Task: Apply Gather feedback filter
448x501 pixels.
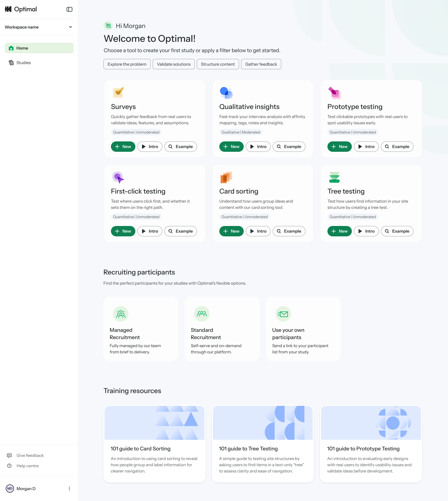Action: (x=261, y=64)
